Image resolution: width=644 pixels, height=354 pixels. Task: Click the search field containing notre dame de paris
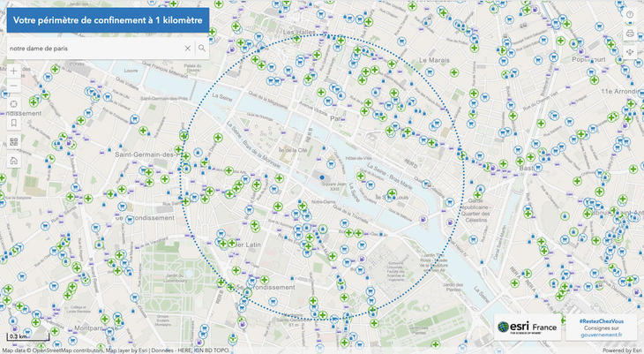(x=93, y=49)
